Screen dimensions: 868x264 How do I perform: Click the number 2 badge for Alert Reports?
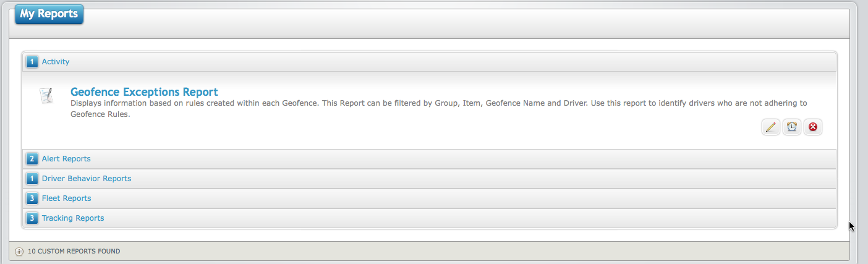click(x=32, y=159)
